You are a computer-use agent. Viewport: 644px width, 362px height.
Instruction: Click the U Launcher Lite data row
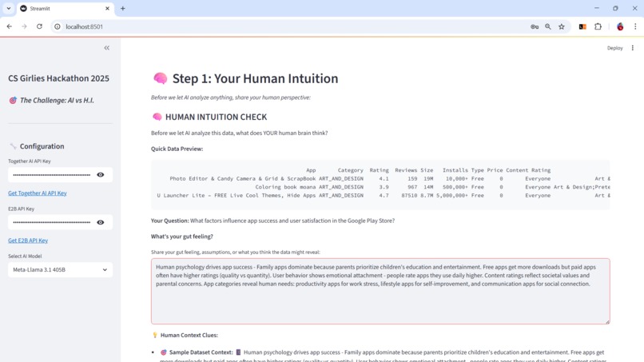point(382,196)
